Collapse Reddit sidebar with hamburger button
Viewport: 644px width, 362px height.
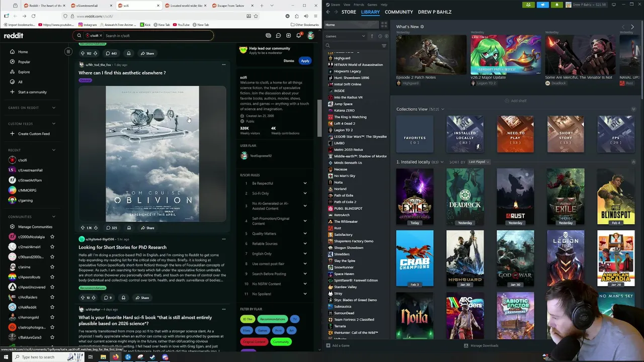(68, 51)
